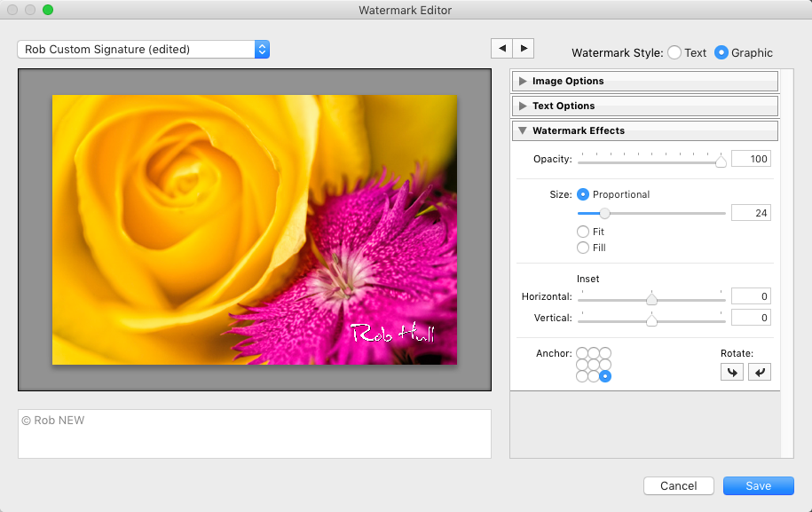Choose Fill size option

click(x=582, y=248)
